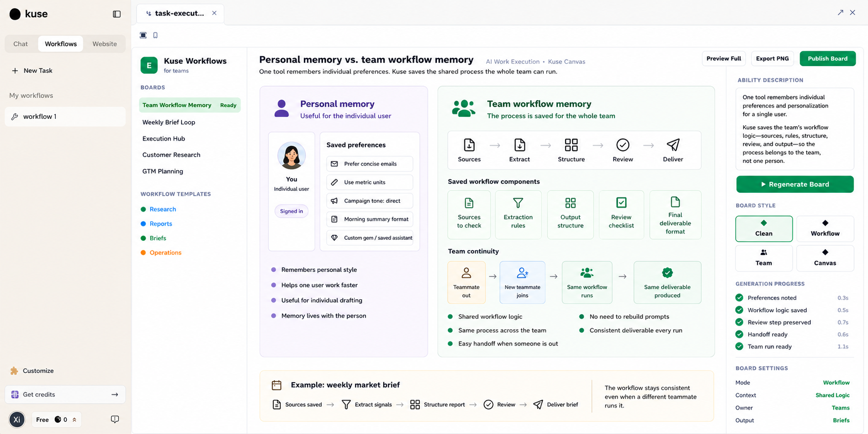The width and height of the screenshot is (868, 434).
Task: Select the Extraction rules funnel card
Action: click(518, 215)
